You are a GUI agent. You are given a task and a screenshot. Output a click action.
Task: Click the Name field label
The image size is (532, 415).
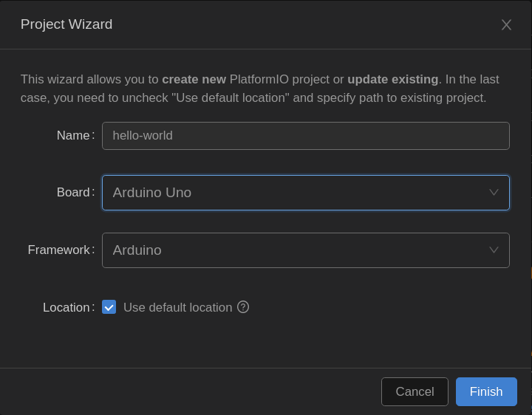pyautogui.click(x=73, y=136)
